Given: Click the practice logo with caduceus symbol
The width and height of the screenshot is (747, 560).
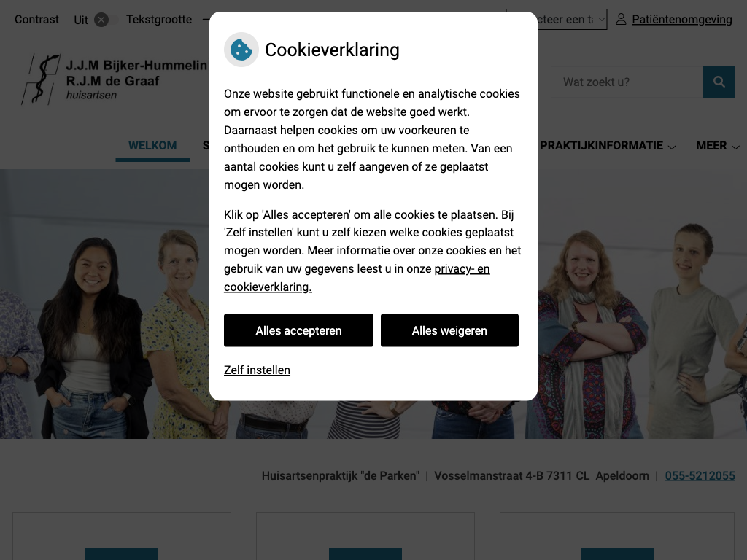Looking at the screenshot, I should [x=41, y=79].
